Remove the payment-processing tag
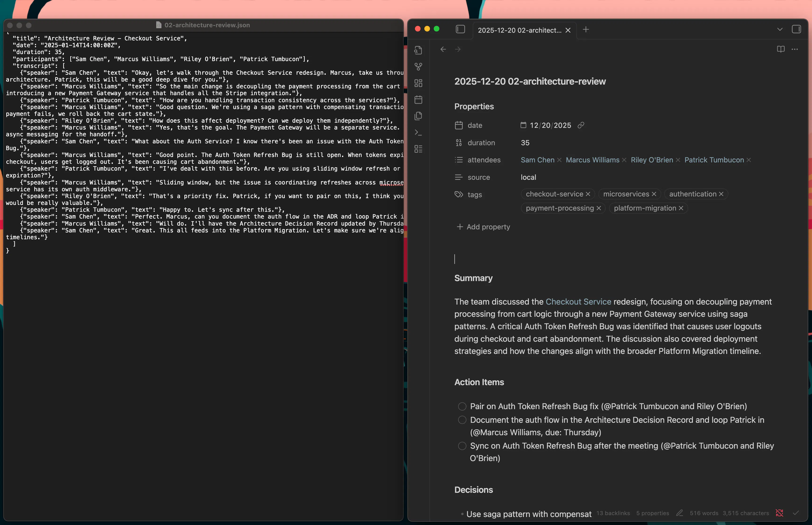 pyautogui.click(x=599, y=208)
